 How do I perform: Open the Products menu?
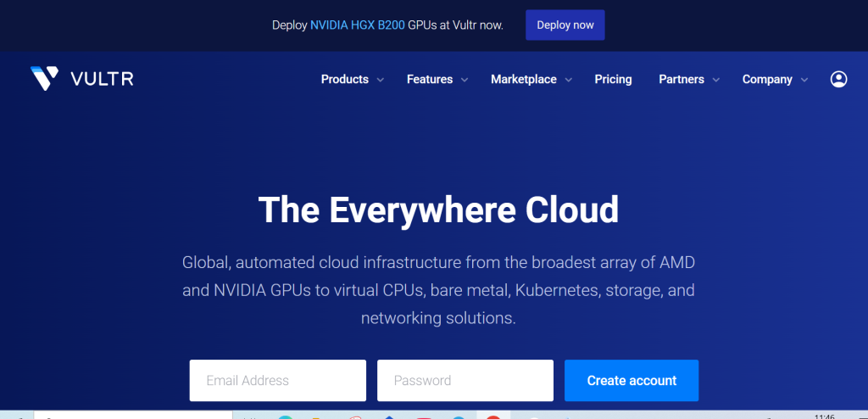[344, 79]
